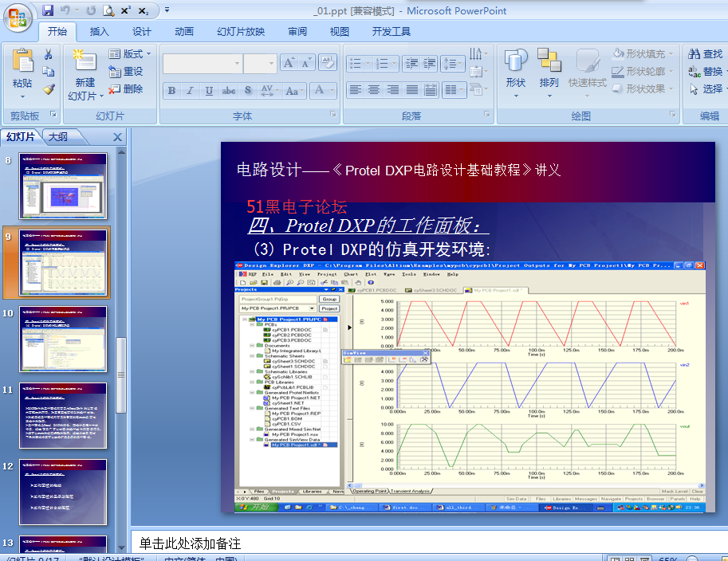Screen dimensions: 728x561
Task: Align text to the left
Action: point(355,89)
